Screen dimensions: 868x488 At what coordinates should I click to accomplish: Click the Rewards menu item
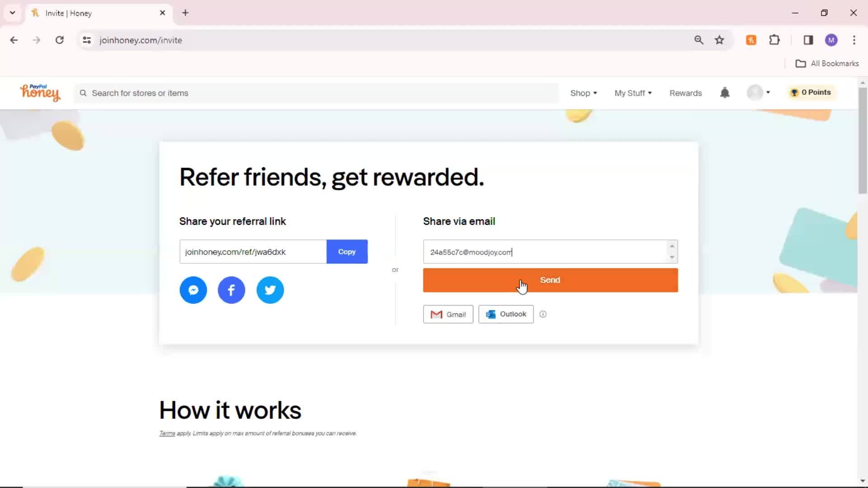(x=685, y=92)
